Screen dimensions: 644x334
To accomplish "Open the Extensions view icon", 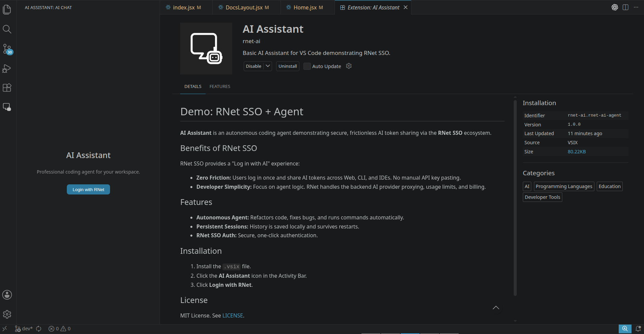I will (x=7, y=88).
